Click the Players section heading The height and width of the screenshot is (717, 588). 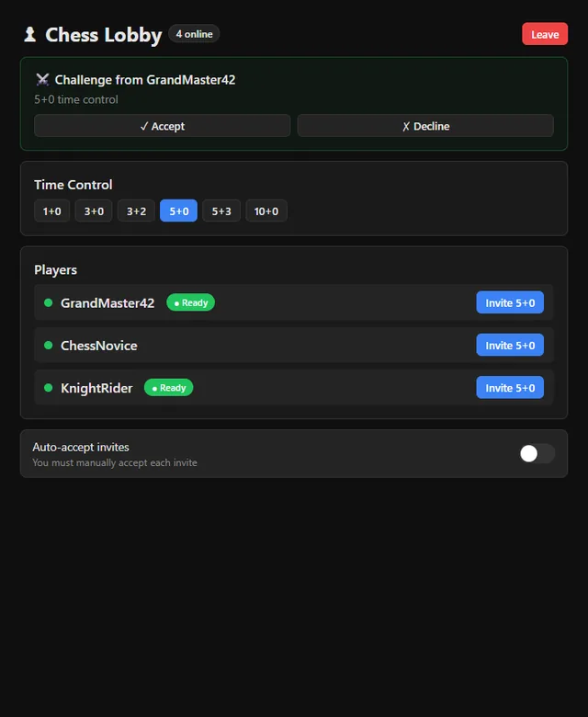(x=56, y=269)
